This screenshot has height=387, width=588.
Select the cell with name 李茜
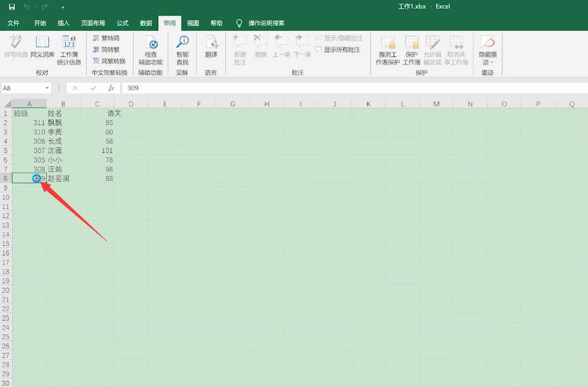[63, 132]
